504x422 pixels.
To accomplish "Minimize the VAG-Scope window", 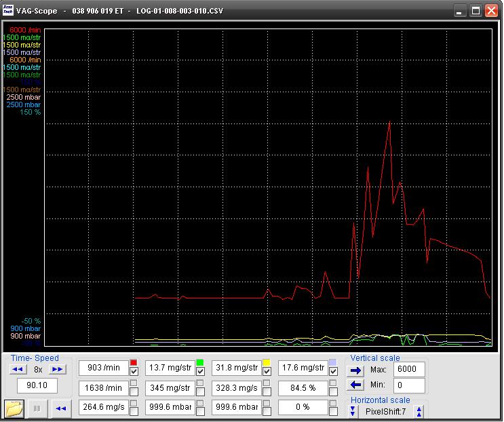I will [459, 11].
